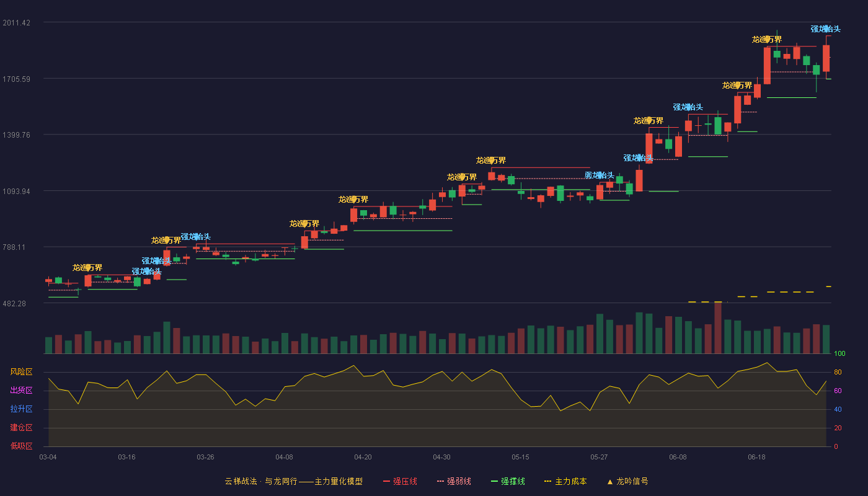Click the 03-26 date label
Screen dimensions: 868x496
point(205,457)
